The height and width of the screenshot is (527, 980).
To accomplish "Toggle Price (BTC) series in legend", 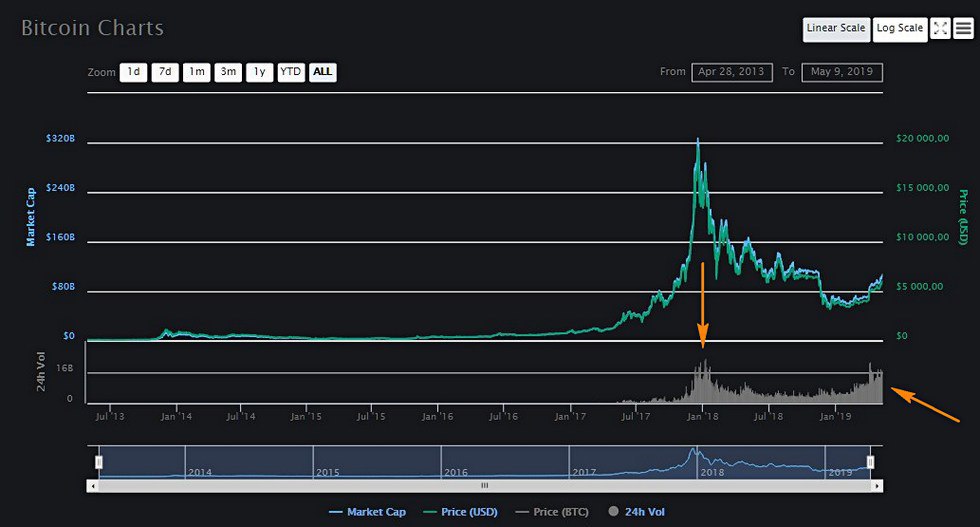I will coord(552,512).
